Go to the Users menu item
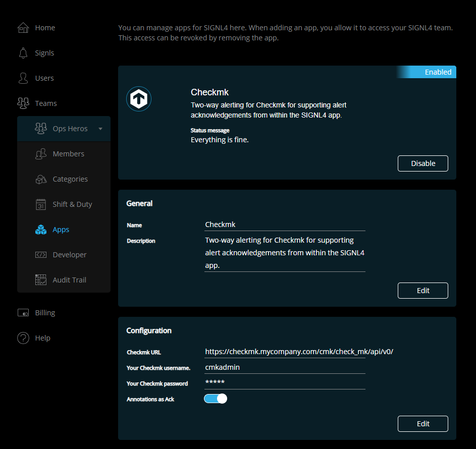476x449 pixels. tap(44, 78)
